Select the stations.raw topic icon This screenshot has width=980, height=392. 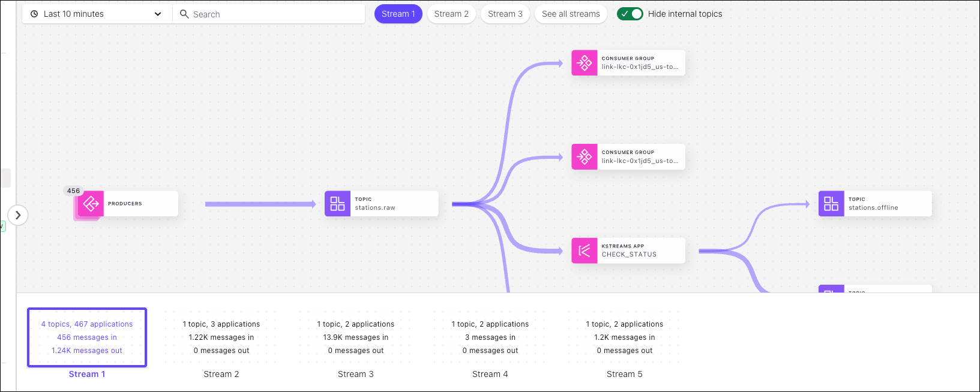point(337,204)
